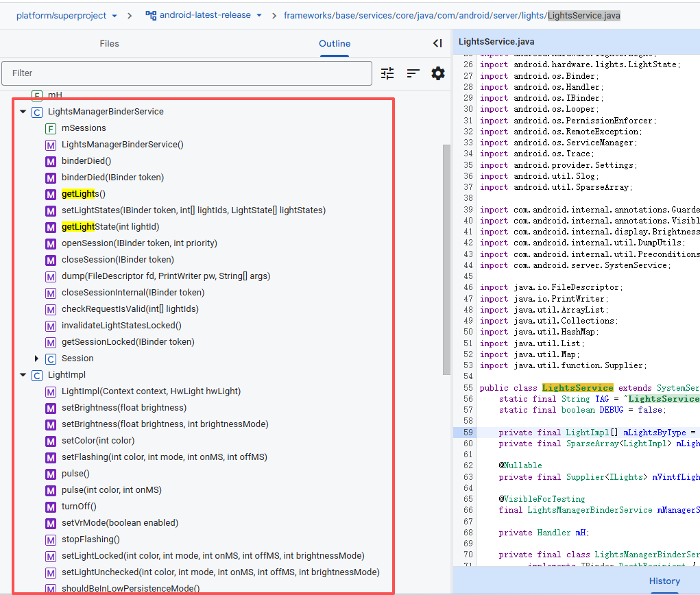Collapse the outline side panel arrow
The height and width of the screenshot is (595, 700).
(437, 43)
